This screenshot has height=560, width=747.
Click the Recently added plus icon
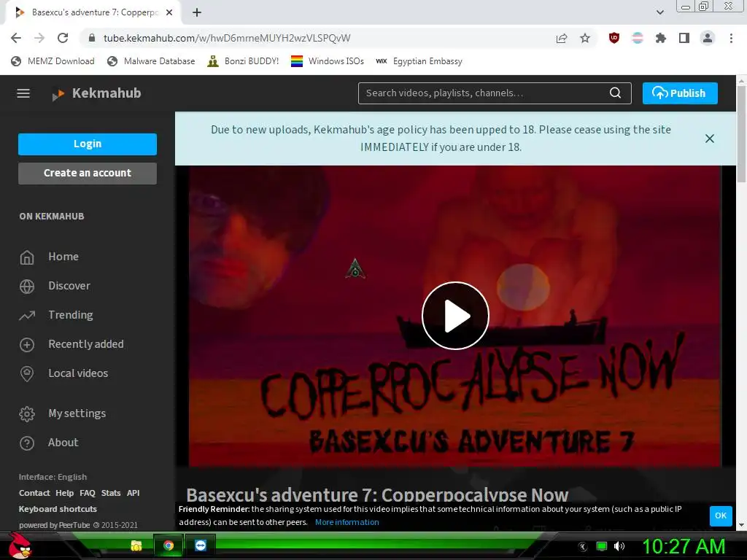[x=27, y=345]
